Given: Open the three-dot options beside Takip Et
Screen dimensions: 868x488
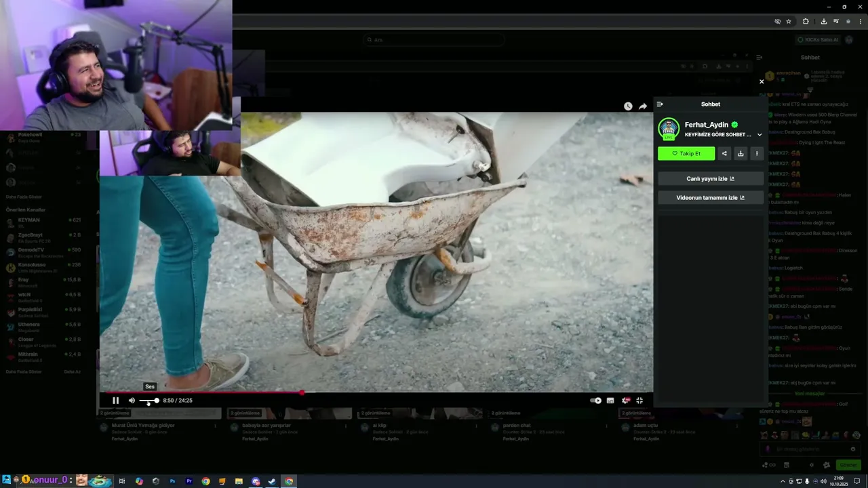Looking at the screenshot, I should pyautogui.click(x=757, y=154).
